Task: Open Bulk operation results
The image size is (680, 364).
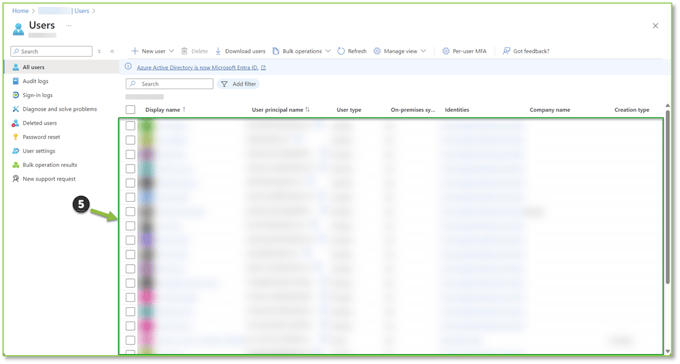Action: coord(44,165)
